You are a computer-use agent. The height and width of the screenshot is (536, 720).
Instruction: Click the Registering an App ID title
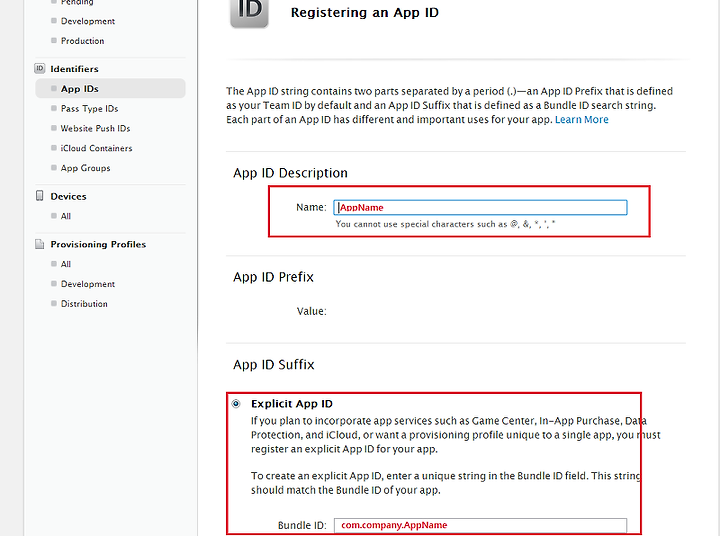click(365, 12)
